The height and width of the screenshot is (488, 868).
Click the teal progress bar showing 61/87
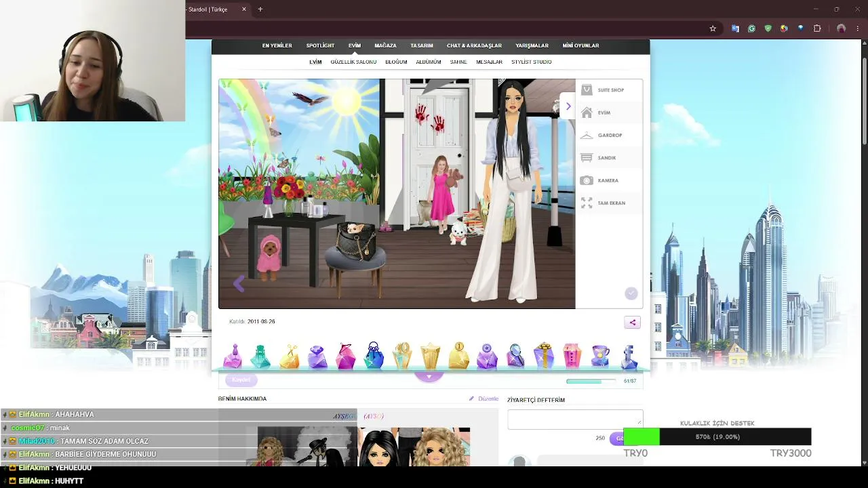tap(591, 381)
